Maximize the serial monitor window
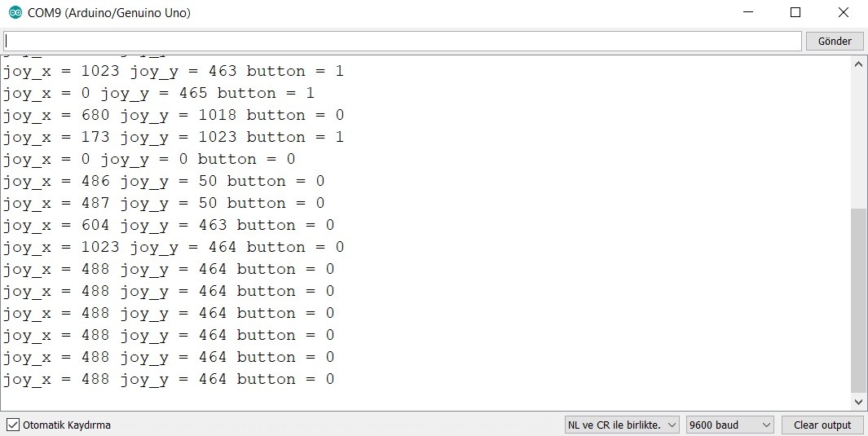The height and width of the screenshot is (436, 868). (795, 13)
